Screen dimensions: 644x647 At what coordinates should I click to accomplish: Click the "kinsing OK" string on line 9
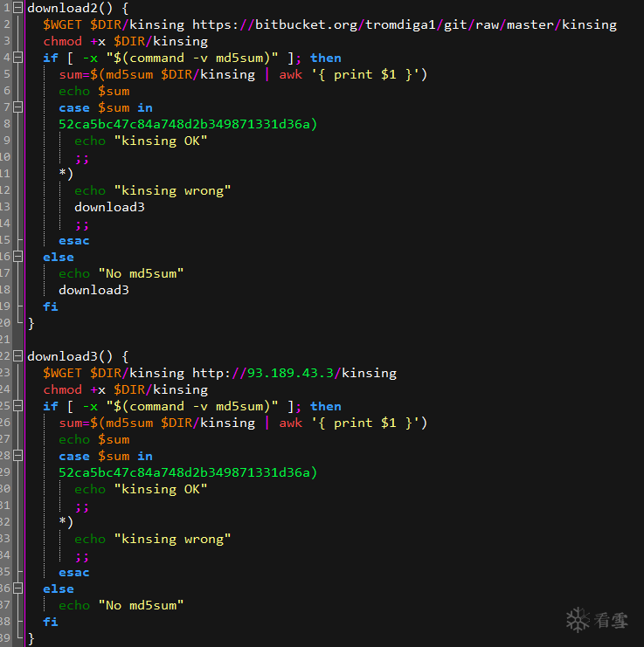[161, 141]
